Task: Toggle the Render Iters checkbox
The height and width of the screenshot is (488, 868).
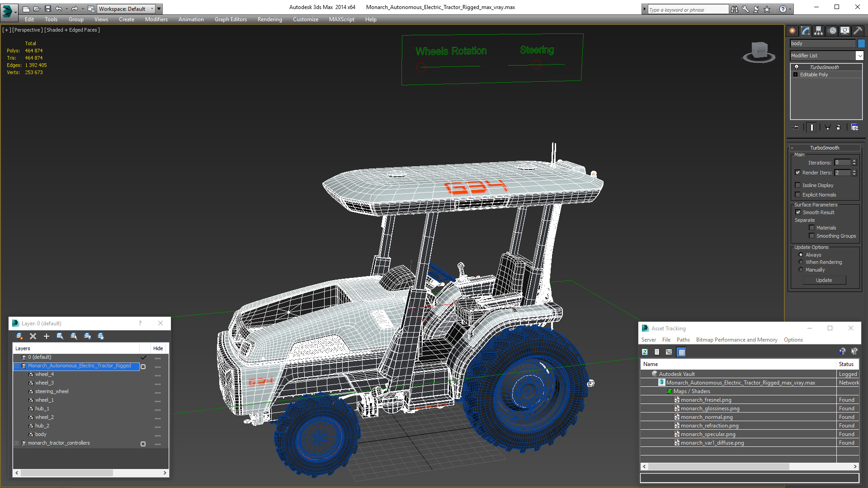Action: [x=798, y=173]
